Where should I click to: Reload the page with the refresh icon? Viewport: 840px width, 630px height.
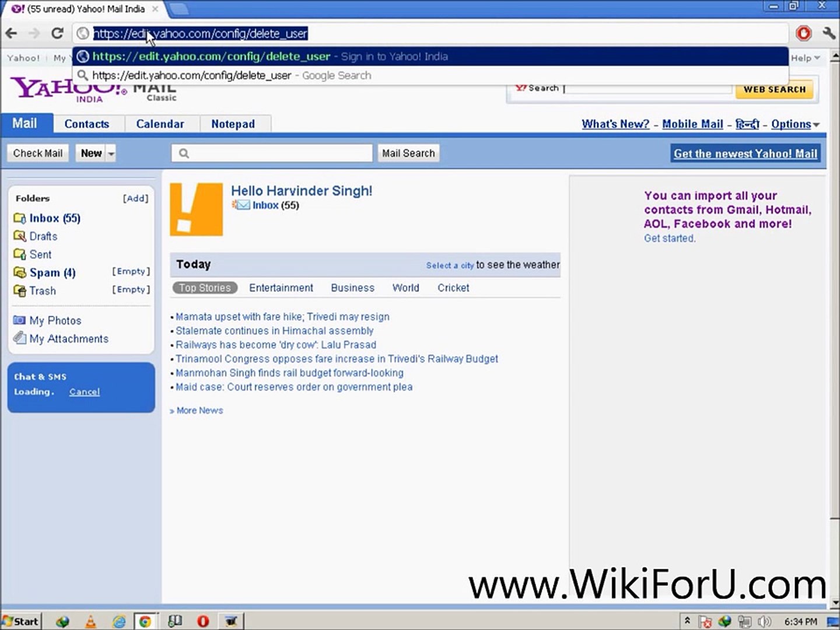pyautogui.click(x=57, y=33)
